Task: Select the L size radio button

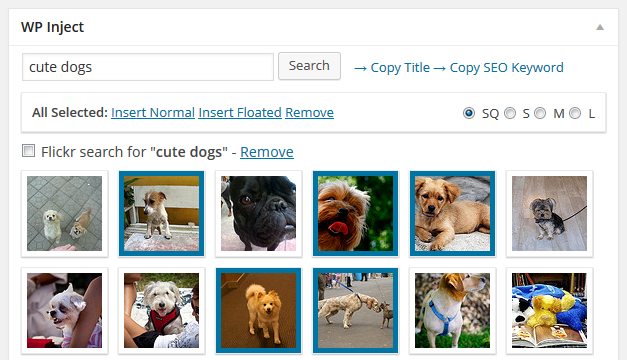Action: point(575,113)
